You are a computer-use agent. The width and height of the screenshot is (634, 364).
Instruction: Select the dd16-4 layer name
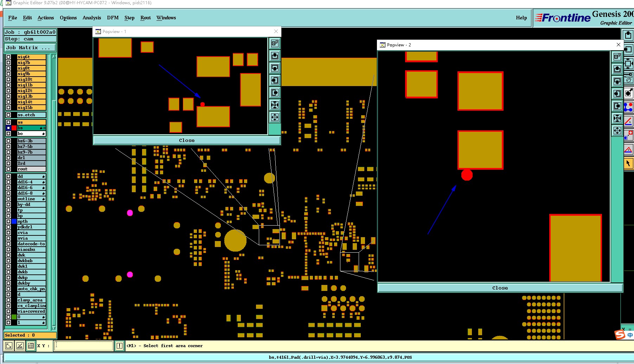click(x=32, y=182)
